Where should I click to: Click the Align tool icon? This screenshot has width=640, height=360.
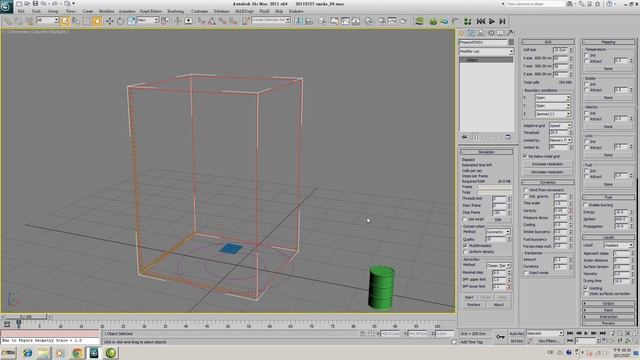click(x=309, y=21)
